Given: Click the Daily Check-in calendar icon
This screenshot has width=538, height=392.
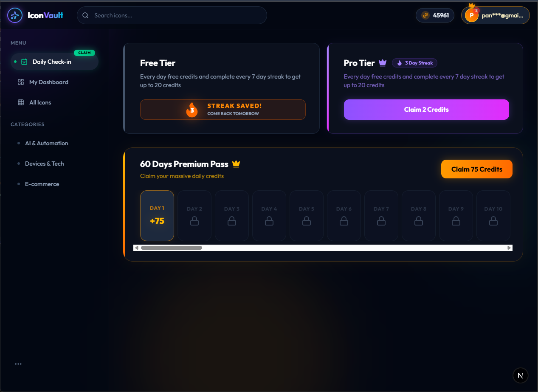Looking at the screenshot, I should point(24,62).
